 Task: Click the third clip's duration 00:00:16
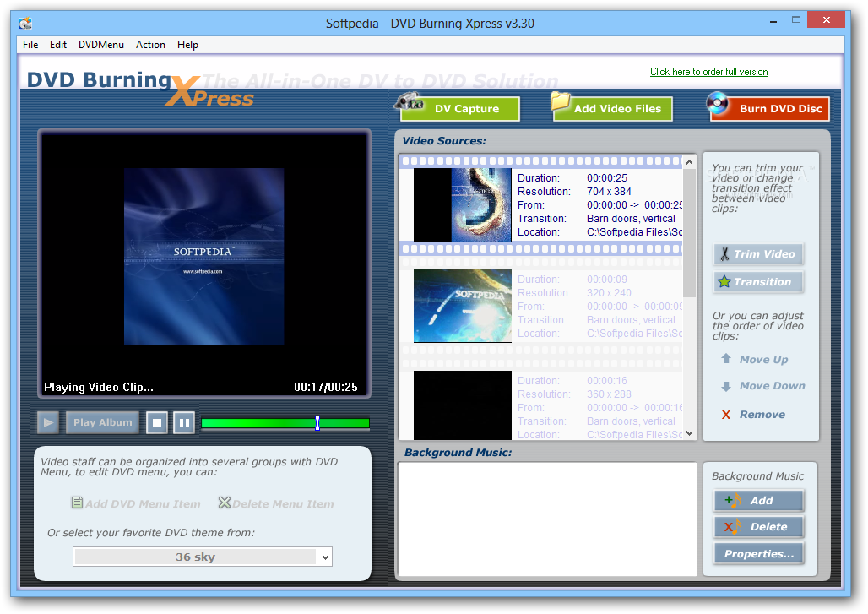(x=607, y=381)
